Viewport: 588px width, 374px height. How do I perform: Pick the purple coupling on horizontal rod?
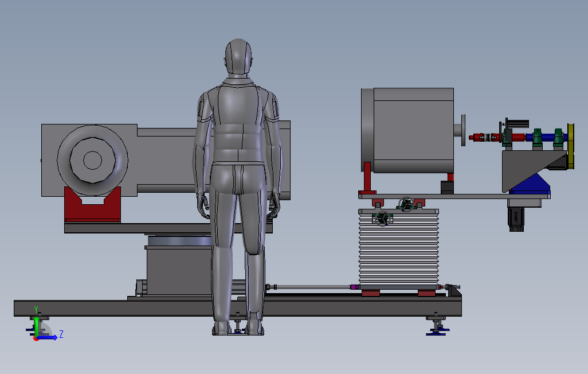point(354,287)
